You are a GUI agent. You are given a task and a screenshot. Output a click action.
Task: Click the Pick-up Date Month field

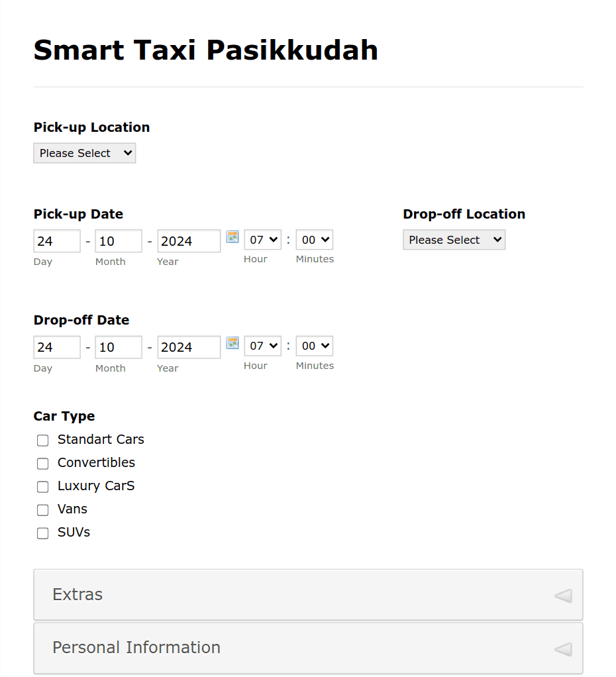119,241
